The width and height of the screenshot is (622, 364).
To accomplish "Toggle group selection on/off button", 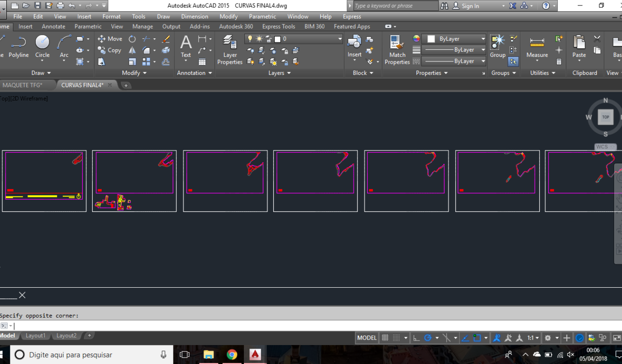I will 513,61.
